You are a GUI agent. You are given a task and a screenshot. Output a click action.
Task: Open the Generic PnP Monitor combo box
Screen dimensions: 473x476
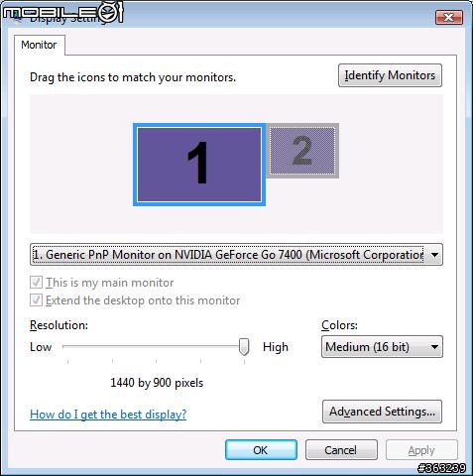236,255
